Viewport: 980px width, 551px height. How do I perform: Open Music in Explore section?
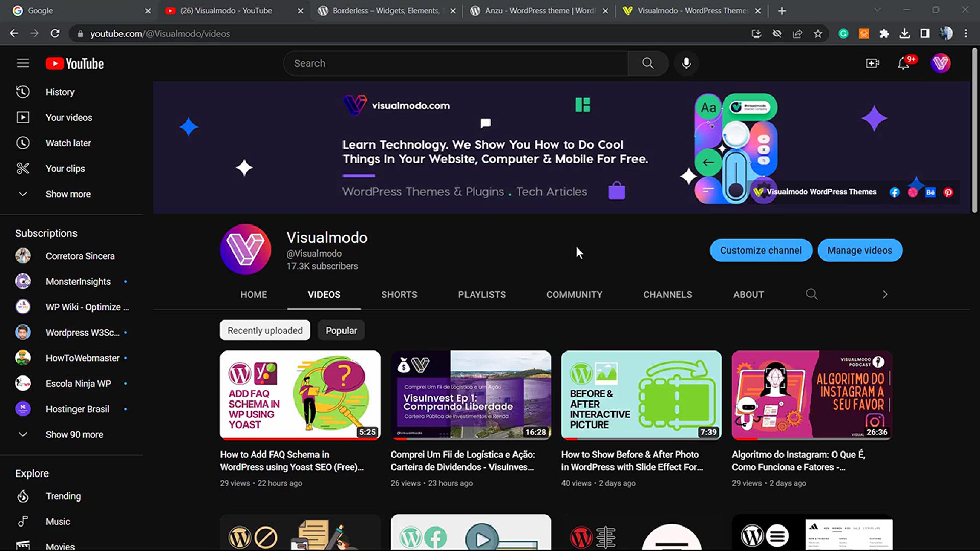coord(71,521)
